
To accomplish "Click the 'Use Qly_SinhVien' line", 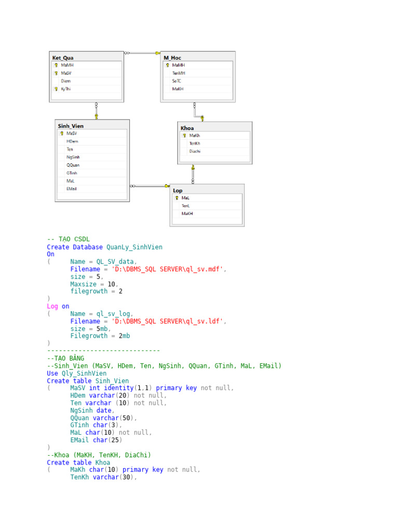I will click(x=77, y=373).
